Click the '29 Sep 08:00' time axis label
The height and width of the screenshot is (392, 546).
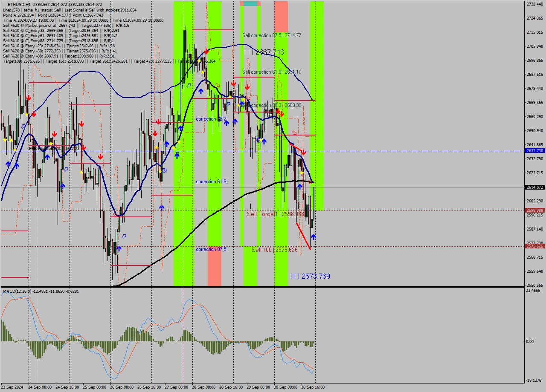258,387
